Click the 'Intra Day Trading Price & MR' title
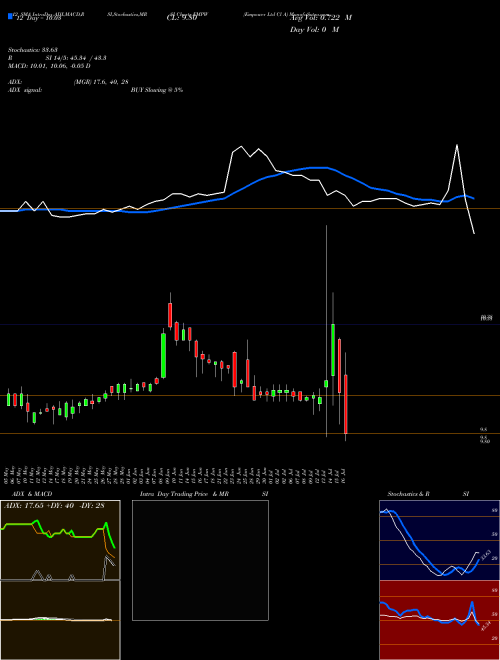 (x=184, y=494)
